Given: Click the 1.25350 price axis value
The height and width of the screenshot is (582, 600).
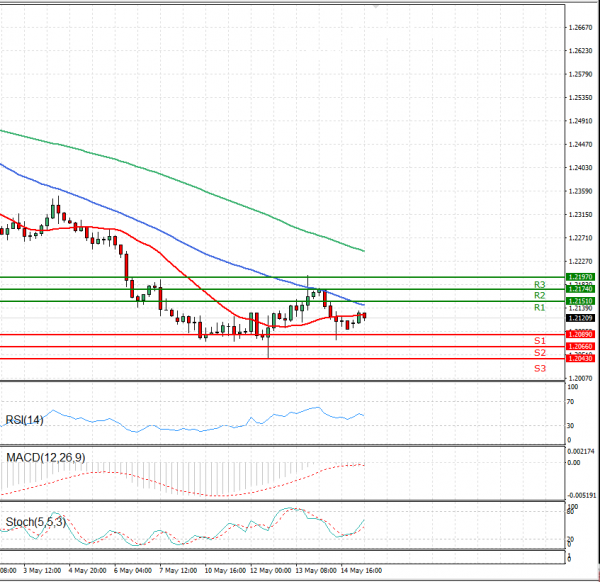Looking at the screenshot, I should click(580, 98).
